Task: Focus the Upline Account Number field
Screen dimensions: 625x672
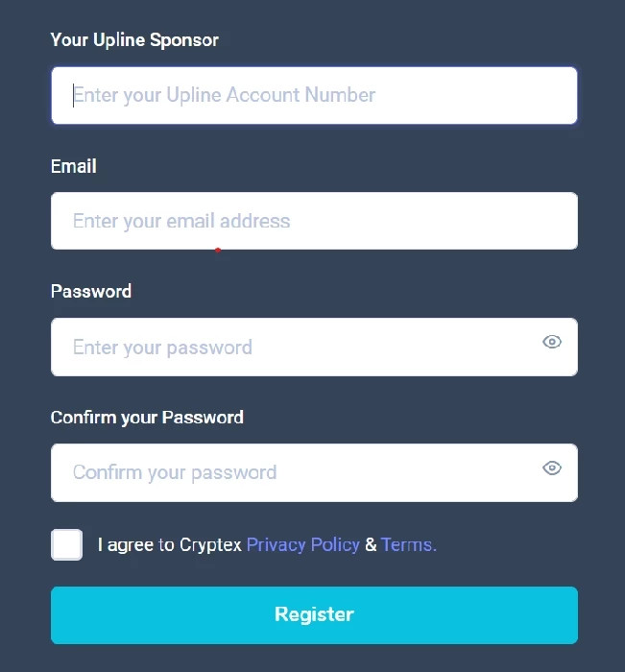Action: pyautogui.click(x=314, y=95)
